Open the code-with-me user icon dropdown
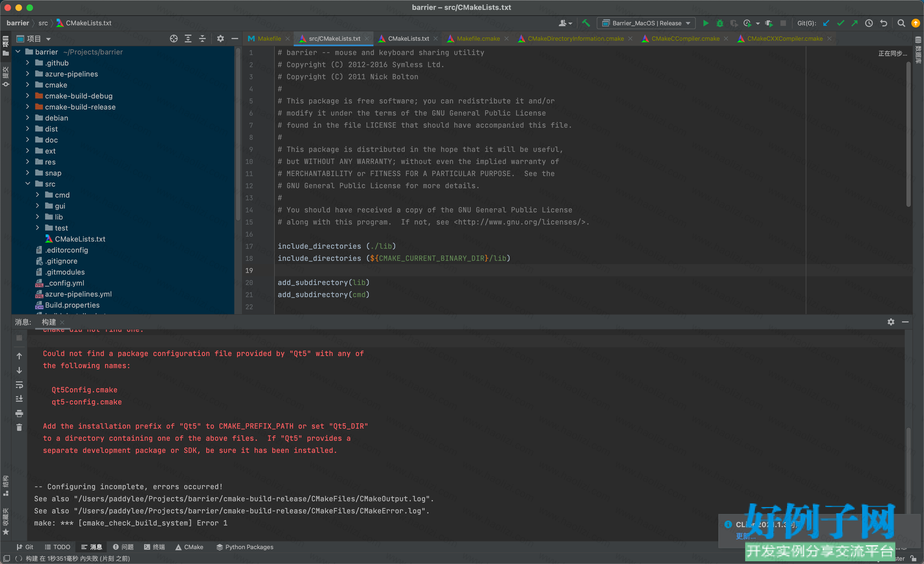This screenshot has width=924, height=564. (x=565, y=23)
